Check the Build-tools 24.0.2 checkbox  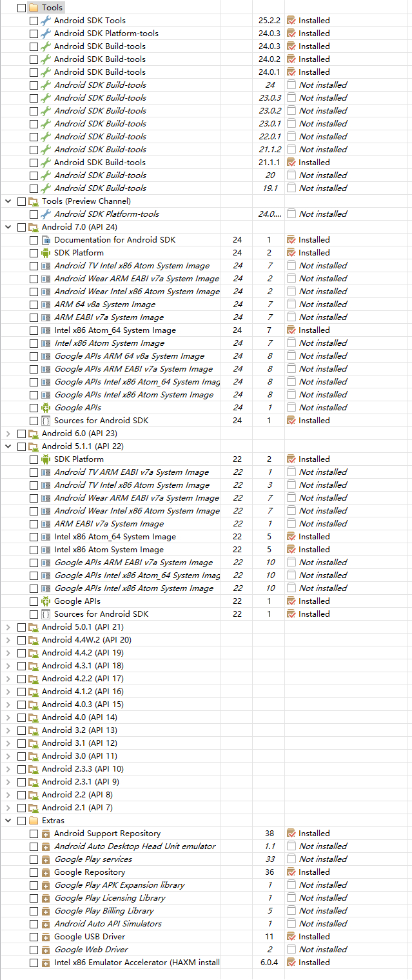pyautogui.click(x=34, y=59)
